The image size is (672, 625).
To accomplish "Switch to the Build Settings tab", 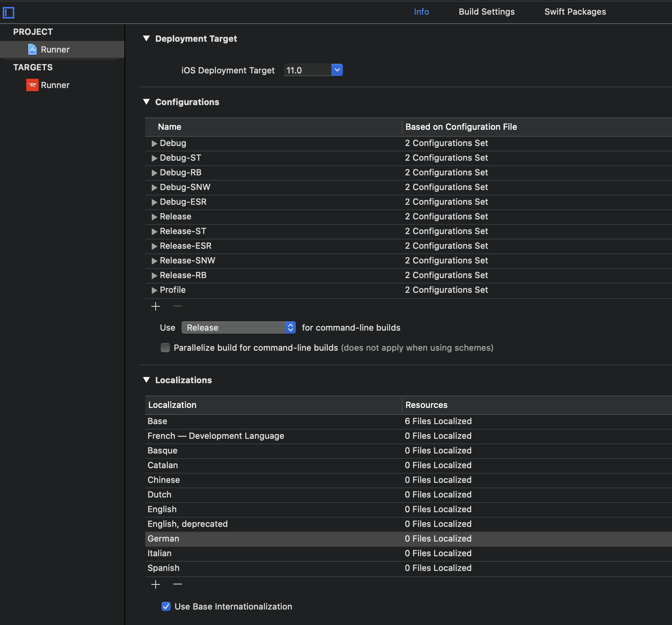I will coord(487,12).
